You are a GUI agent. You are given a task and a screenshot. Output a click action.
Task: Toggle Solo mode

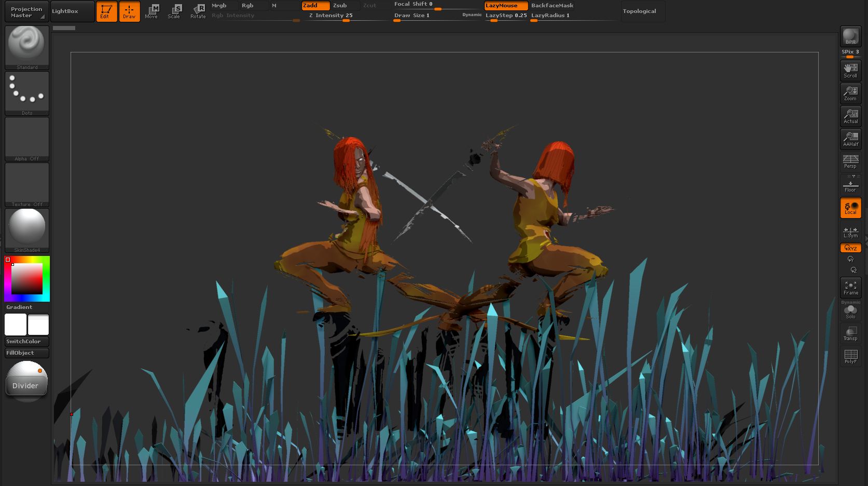coord(850,313)
